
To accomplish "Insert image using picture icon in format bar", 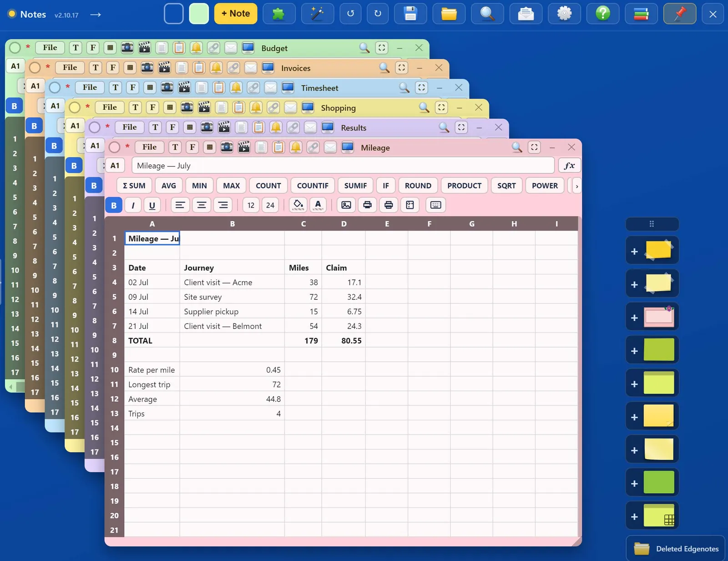I will pos(346,205).
